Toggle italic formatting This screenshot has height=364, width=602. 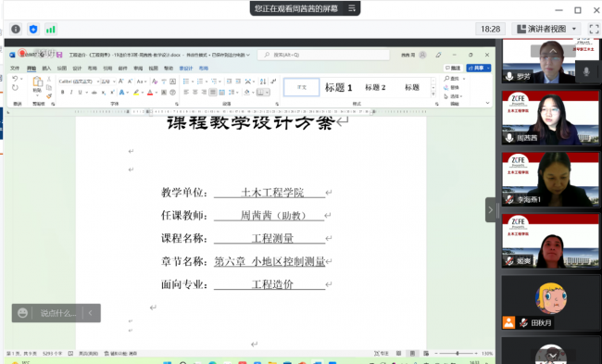[71, 92]
